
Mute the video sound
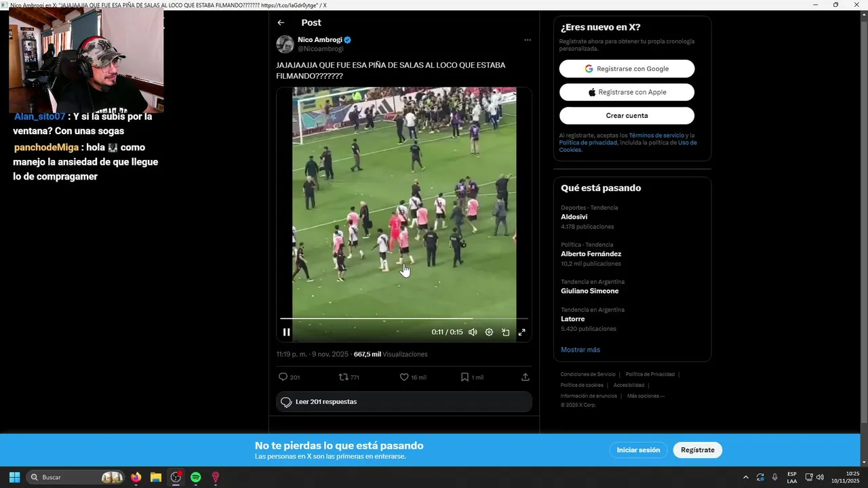(x=473, y=332)
